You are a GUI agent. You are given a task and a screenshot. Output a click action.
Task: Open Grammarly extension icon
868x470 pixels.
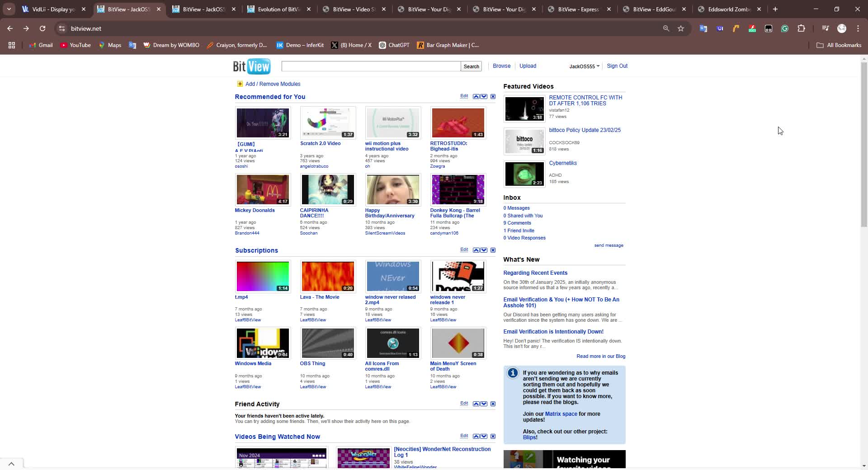(x=785, y=28)
